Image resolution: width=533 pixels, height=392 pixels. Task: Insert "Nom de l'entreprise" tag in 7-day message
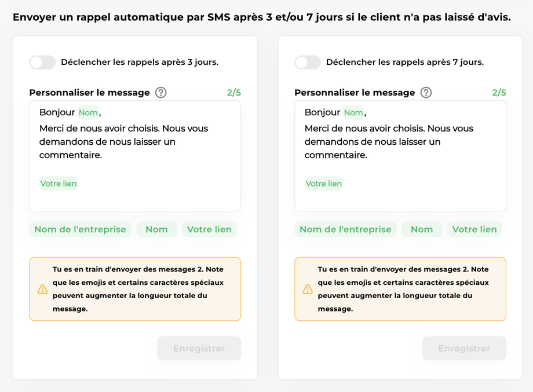345,229
